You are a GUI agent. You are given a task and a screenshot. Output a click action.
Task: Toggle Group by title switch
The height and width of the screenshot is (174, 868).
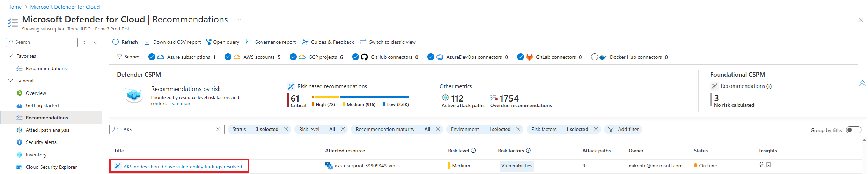tap(854, 130)
